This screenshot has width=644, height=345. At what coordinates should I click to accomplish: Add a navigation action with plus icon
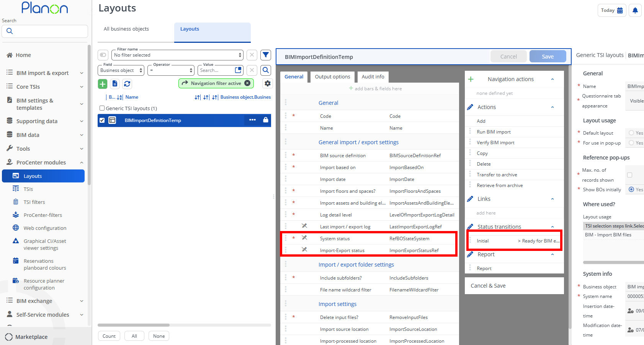click(x=471, y=79)
